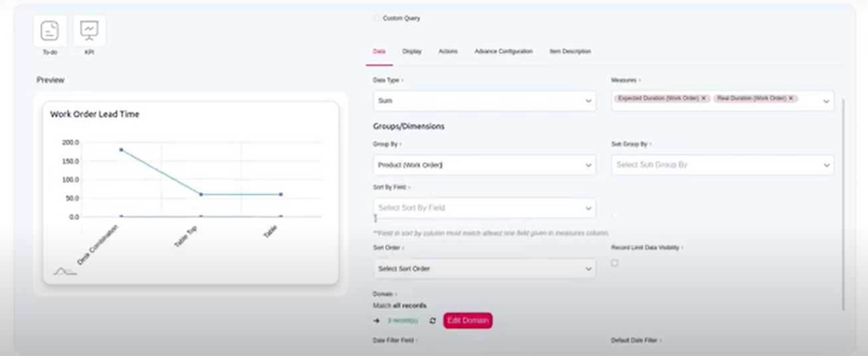
Task: Remove the Real Duration (Work Order) measure tag
Action: (791, 98)
